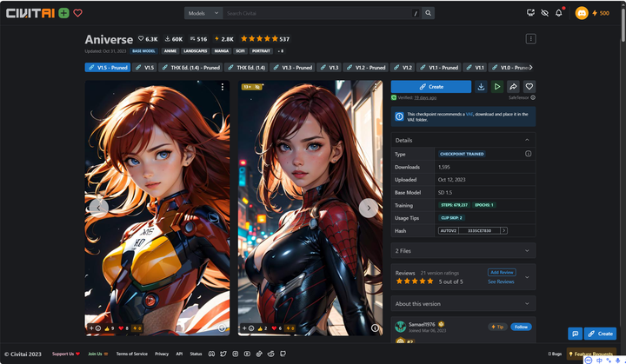
Task: Open the first gallery image
Action: coord(157,208)
